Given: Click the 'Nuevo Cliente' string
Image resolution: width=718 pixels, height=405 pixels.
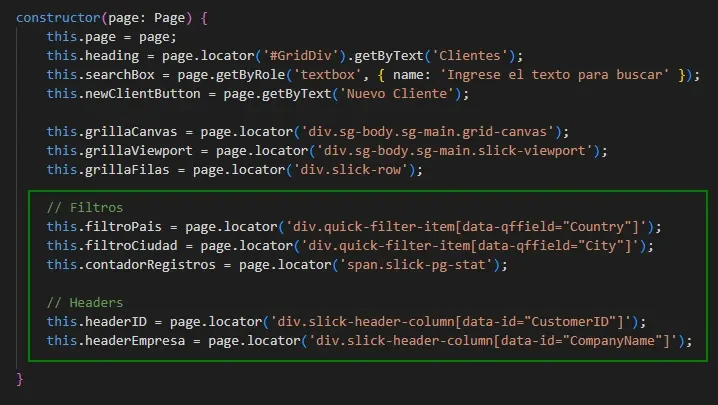Looking at the screenshot, I should coord(397,94).
